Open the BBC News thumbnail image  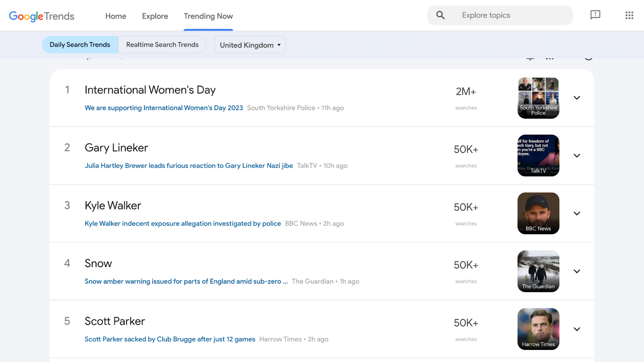pos(538,213)
